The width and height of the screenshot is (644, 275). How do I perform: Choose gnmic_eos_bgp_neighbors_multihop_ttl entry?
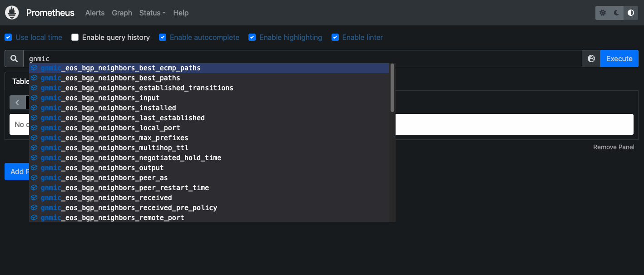209,148
